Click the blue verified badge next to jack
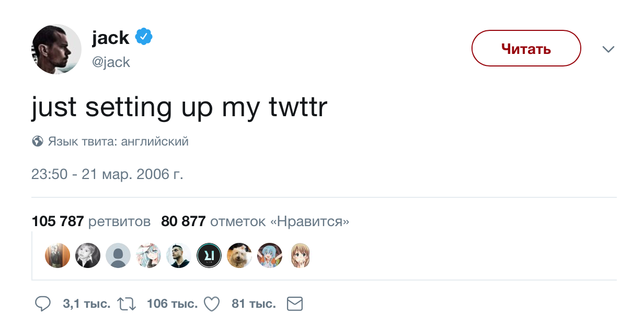This screenshot has height=335, width=644. coord(143,36)
